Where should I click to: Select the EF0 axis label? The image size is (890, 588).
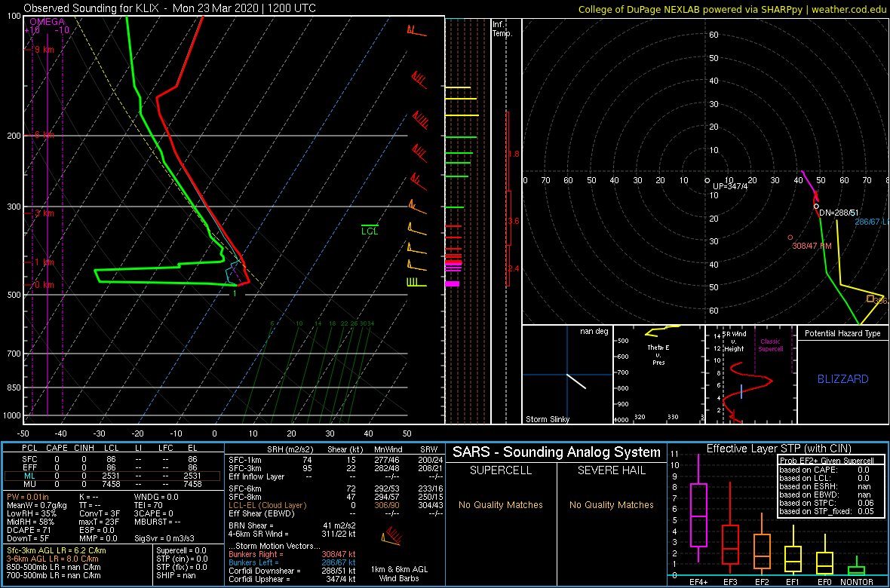coord(825,582)
